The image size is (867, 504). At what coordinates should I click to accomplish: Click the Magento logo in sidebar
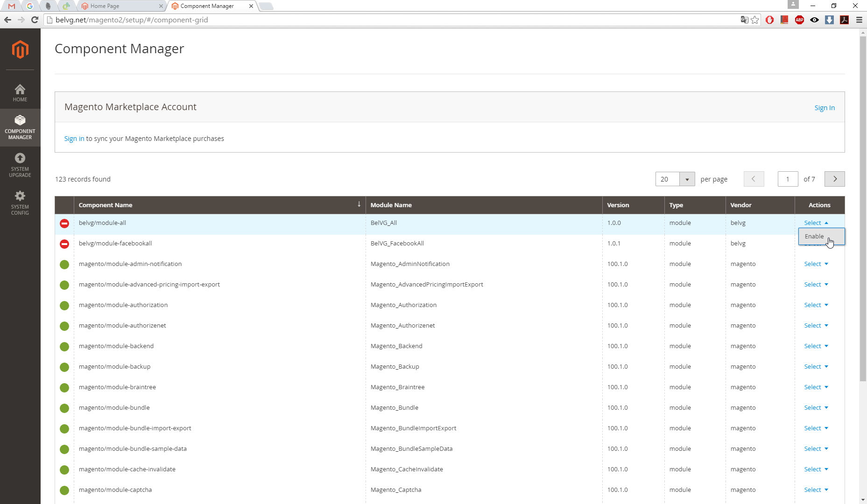(20, 49)
